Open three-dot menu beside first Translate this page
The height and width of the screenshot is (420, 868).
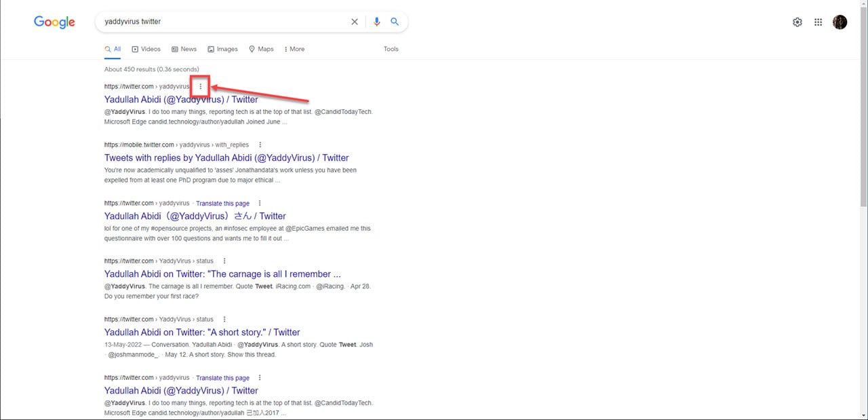point(260,204)
